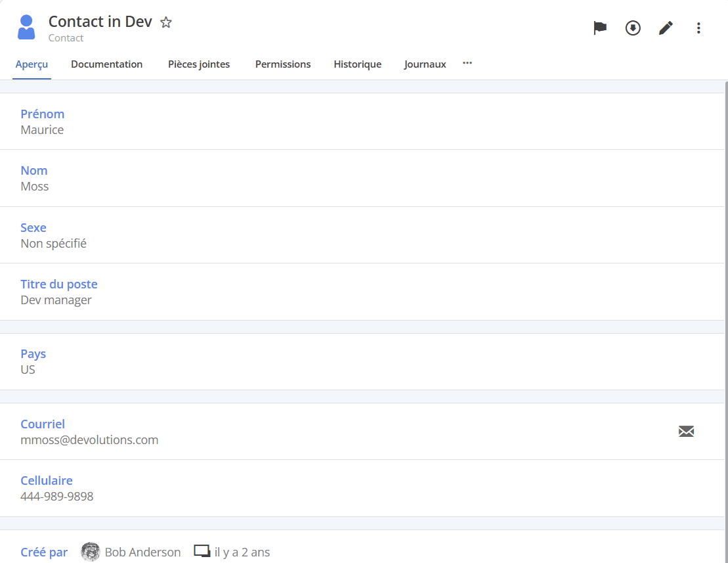Mark Contact in Dev as favorite star

pyautogui.click(x=166, y=22)
